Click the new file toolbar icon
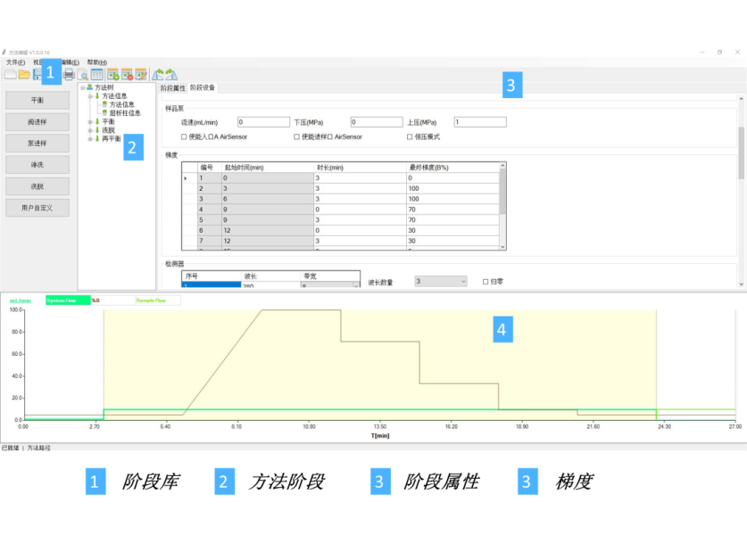Screen dimensions: 747x560 pos(10,75)
